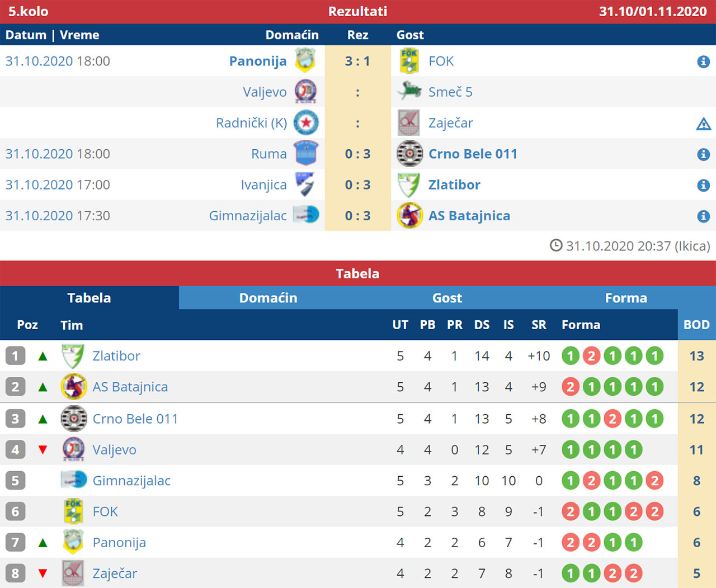Click the 3 : 1 result score

pyautogui.click(x=358, y=61)
